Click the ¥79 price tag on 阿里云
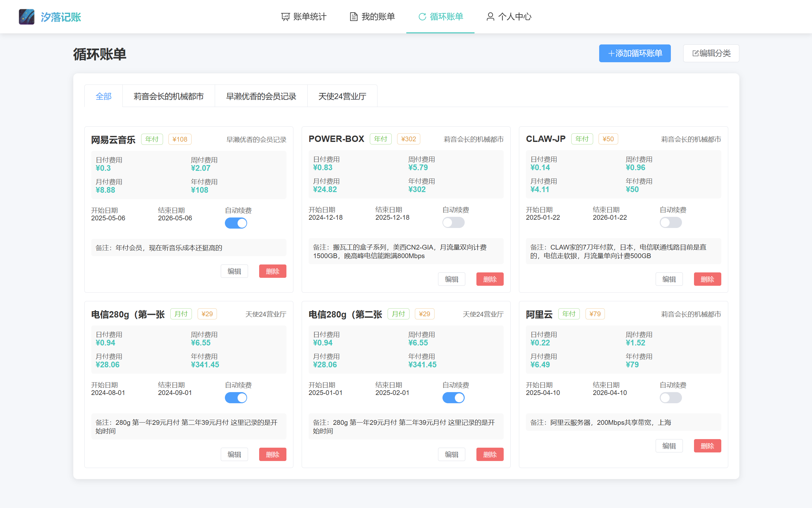The image size is (812, 508). click(x=595, y=314)
